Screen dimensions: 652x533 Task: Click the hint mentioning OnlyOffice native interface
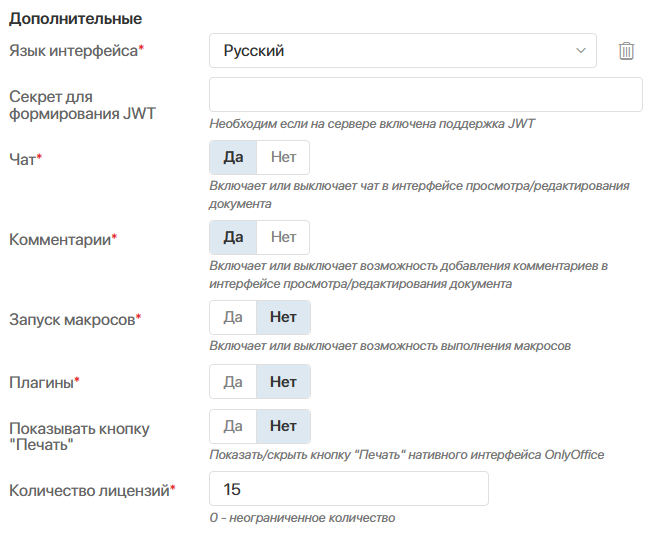coord(407,455)
